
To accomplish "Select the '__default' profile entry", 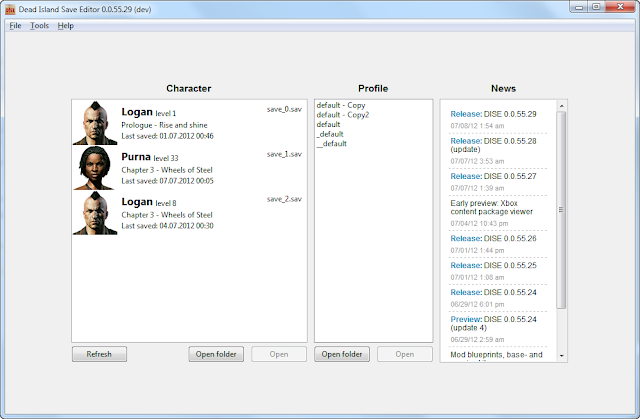I will point(331,144).
